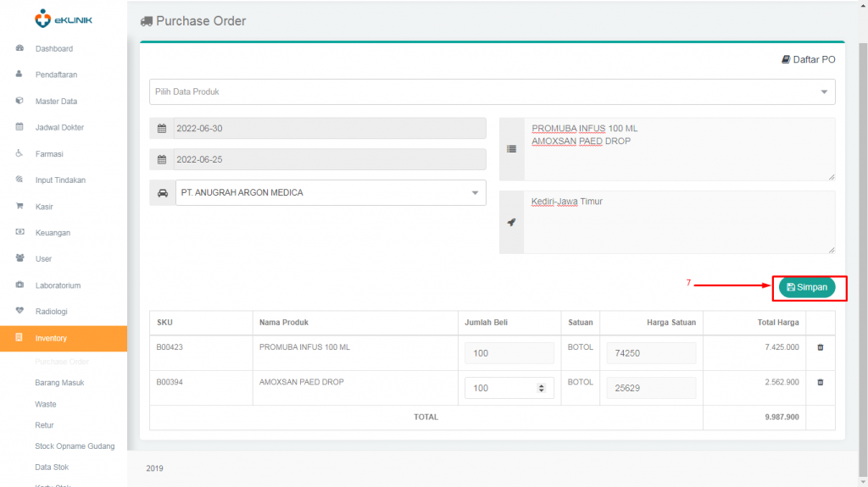Click the total value 9.987.900
Screen dimensions: 868x487
(782, 417)
